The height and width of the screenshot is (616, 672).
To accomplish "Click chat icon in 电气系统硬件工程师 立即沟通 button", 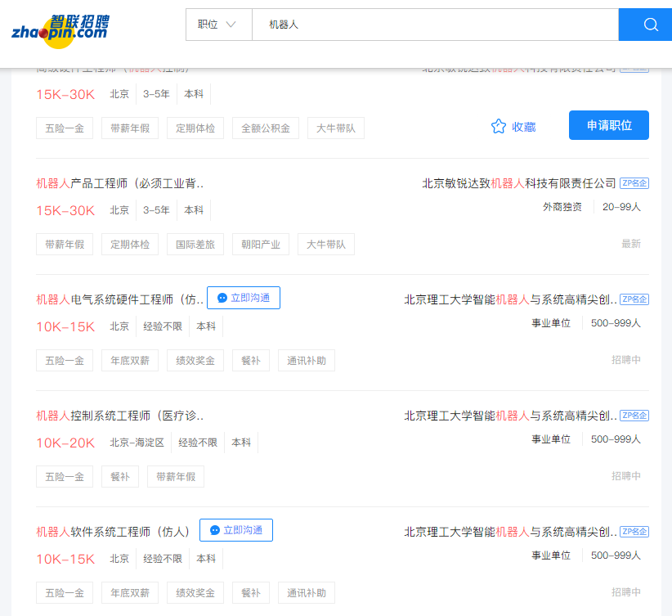I will pos(222,299).
